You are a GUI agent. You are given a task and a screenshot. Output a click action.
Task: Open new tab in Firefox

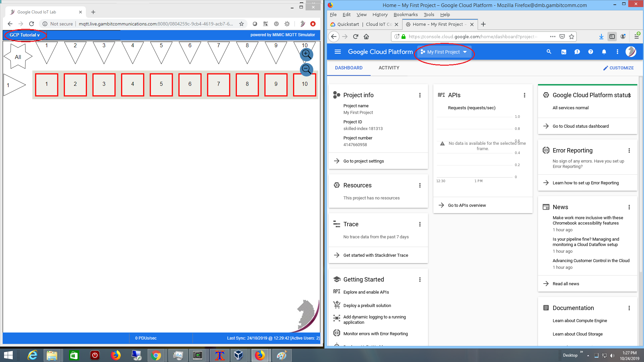483,24
